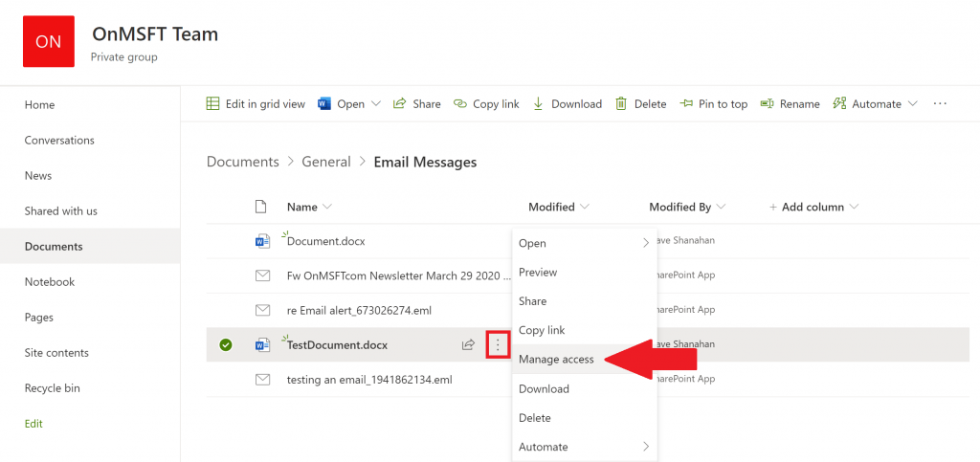Click share icon on the TestDocument.docx row
The width and height of the screenshot is (980, 462).
[468, 344]
